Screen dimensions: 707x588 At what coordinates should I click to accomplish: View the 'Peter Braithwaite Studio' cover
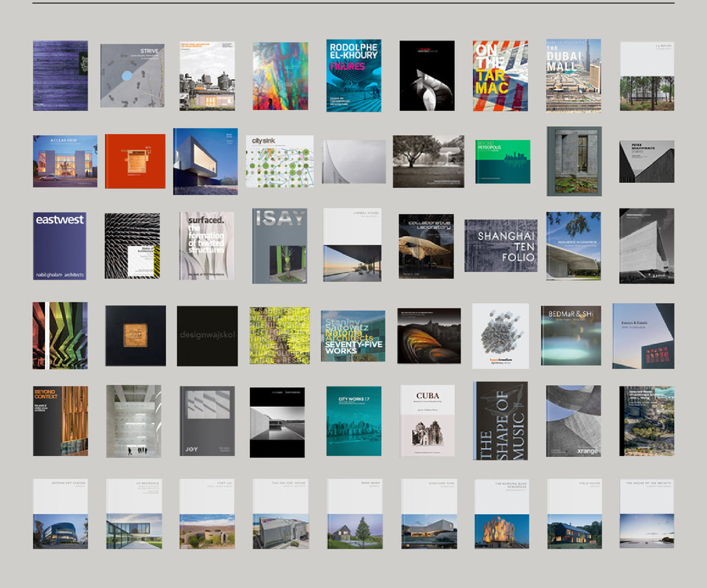click(x=648, y=160)
